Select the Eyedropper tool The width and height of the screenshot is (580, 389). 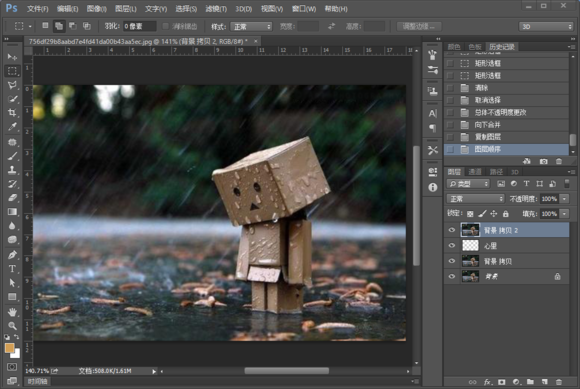click(12, 127)
